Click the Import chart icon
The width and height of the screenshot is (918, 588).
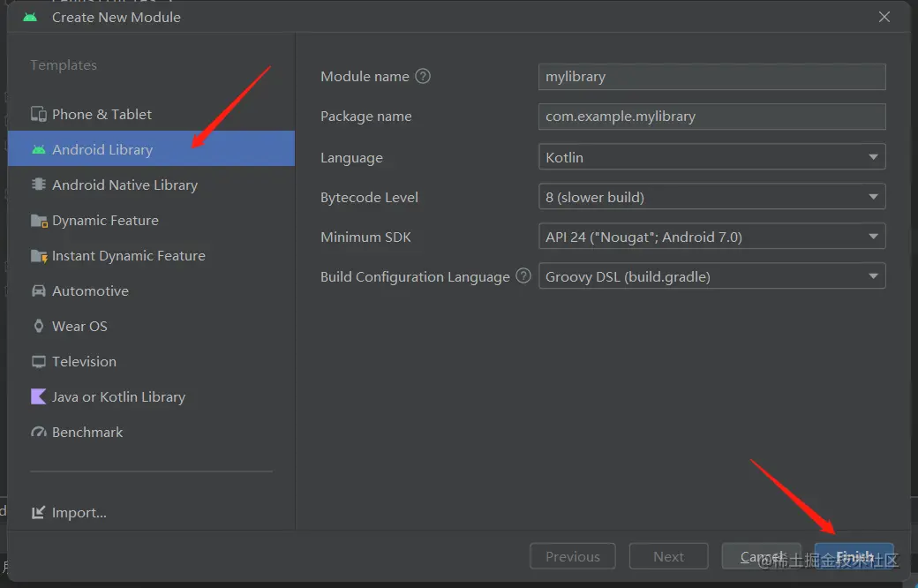point(39,512)
